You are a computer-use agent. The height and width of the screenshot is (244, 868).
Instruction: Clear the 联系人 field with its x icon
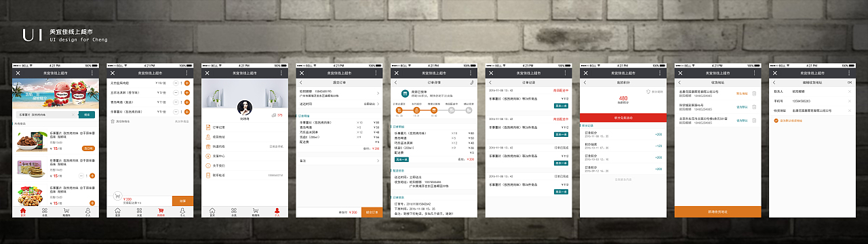tap(850, 91)
